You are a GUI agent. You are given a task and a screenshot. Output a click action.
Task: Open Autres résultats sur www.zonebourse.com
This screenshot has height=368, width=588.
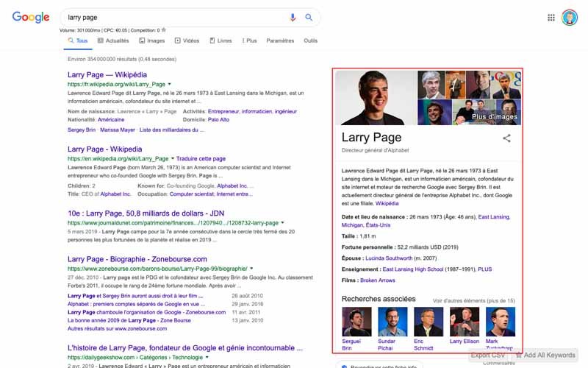pyautogui.click(x=118, y=328)
